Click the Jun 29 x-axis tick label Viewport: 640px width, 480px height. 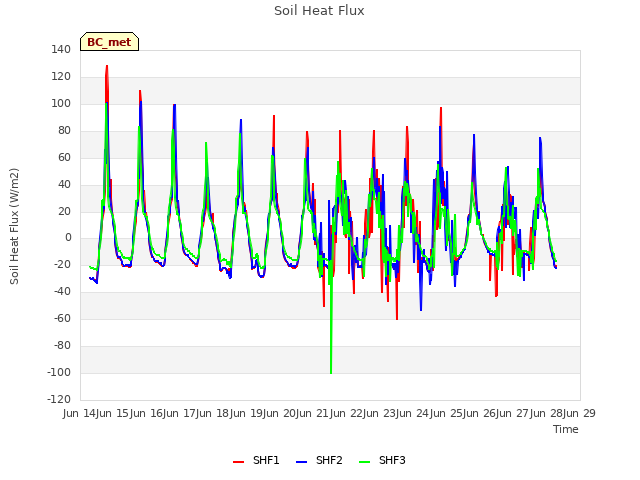coord(580,413)
